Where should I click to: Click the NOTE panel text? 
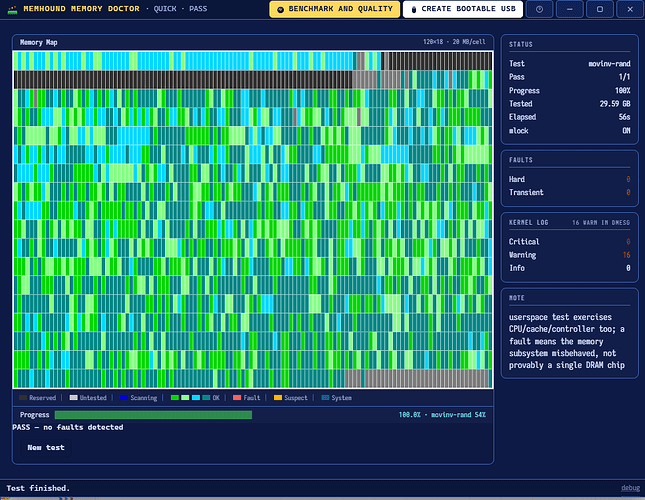tap(567, 341)
